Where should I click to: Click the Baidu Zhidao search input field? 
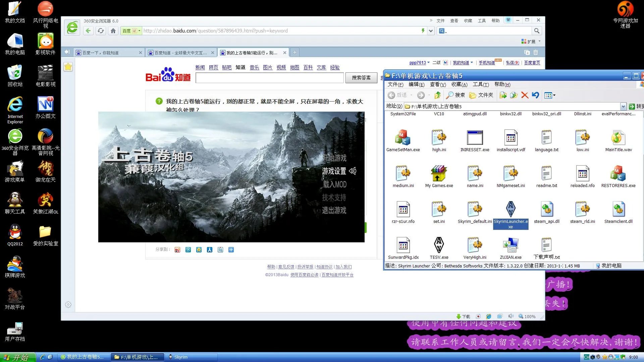[x=269, y=78]
